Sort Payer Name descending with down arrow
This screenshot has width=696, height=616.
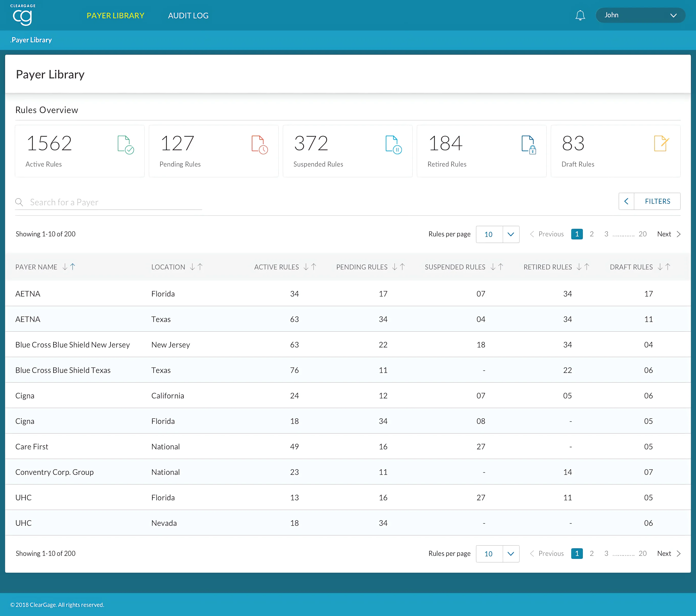65,267
